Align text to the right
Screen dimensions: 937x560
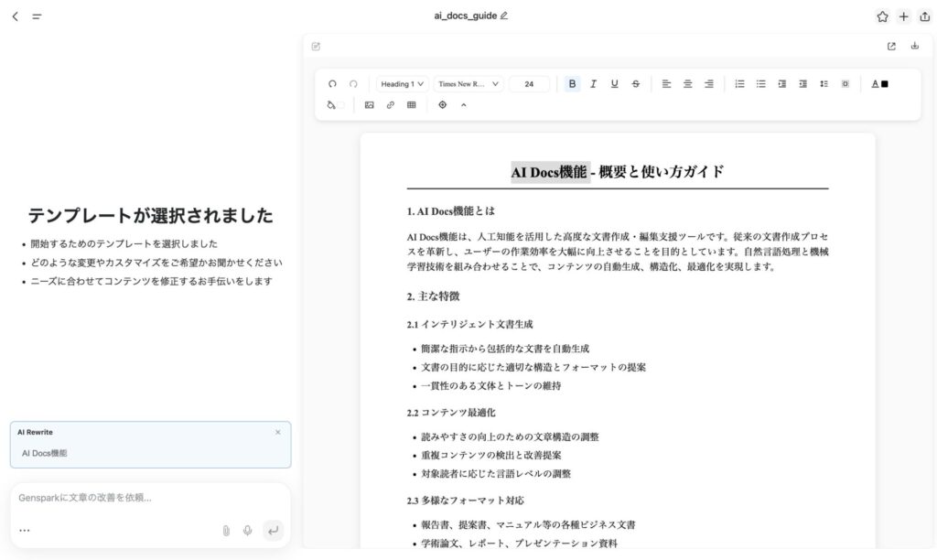point(709,84)
